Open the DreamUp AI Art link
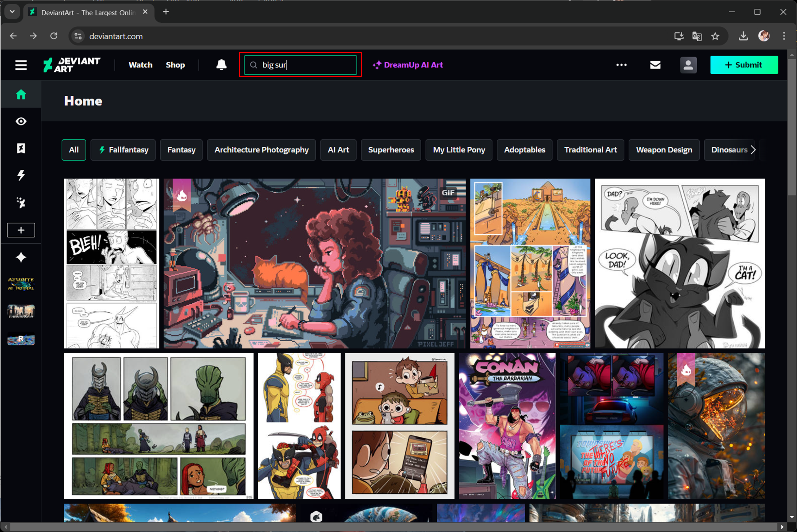The width and height of the screenshot is (797, 532). tap(407, 65)
